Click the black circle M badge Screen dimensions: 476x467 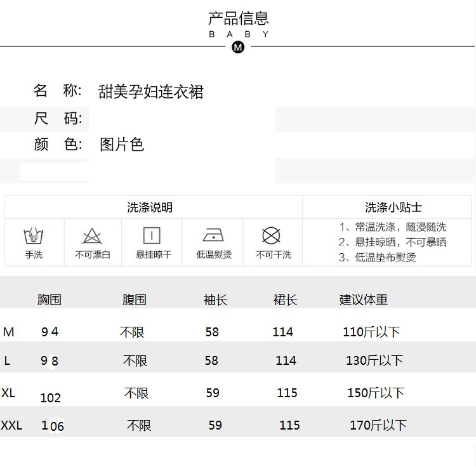[x=238, y=48]
